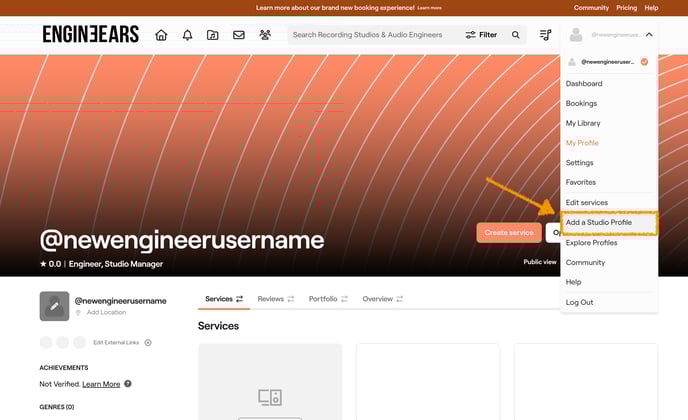Click the EngineEars logo
The width and height of the screenshot is (688, 420).
91,34
